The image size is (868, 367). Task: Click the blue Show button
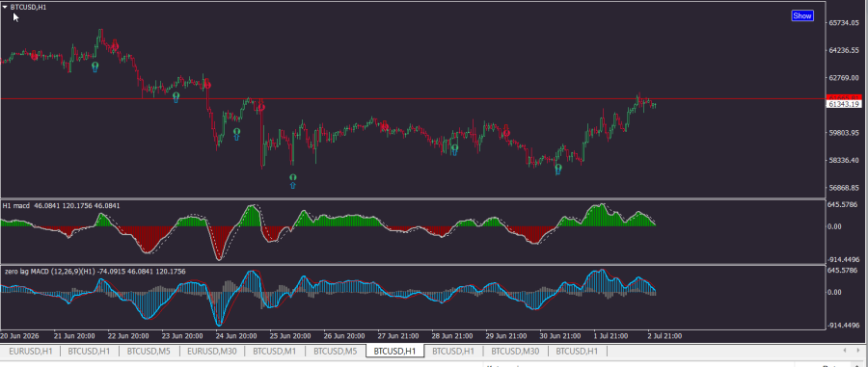[x=802, y=16]
